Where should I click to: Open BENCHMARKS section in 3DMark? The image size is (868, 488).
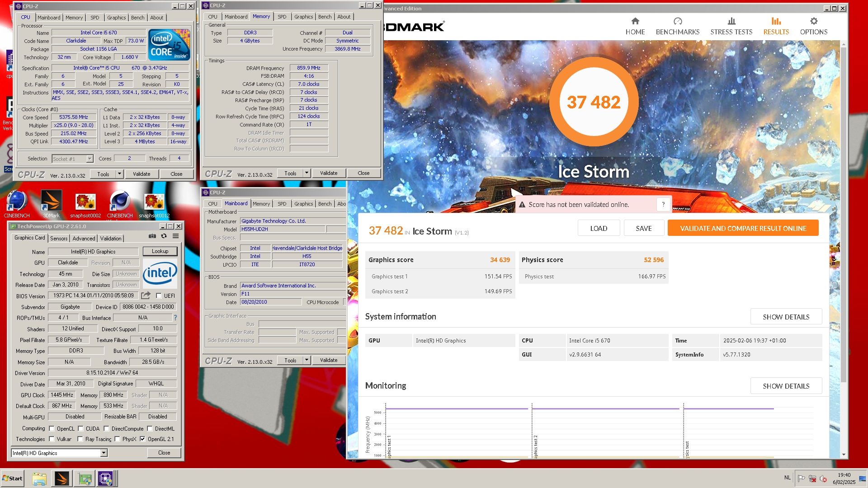coord(677,26)
